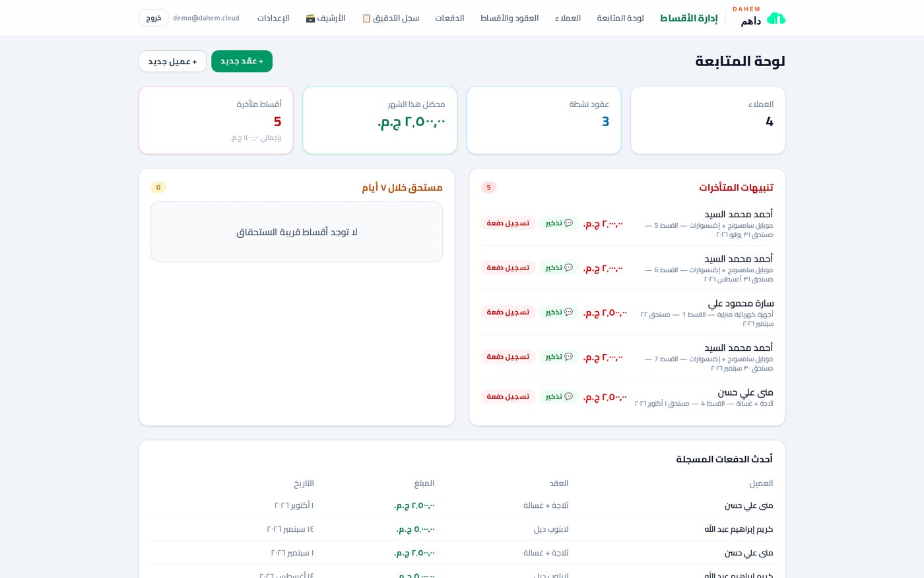Open سجل التدقيق audit log page

point(390,18)
